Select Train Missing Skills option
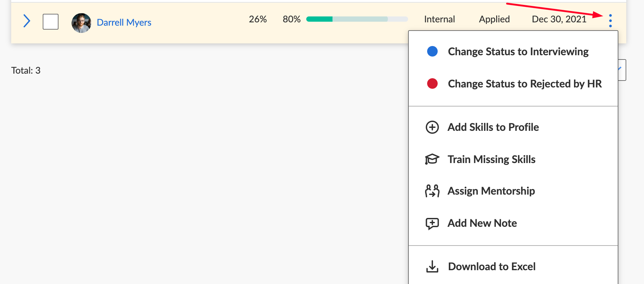The height and width of the screenshot is (284, 644). 491,159
